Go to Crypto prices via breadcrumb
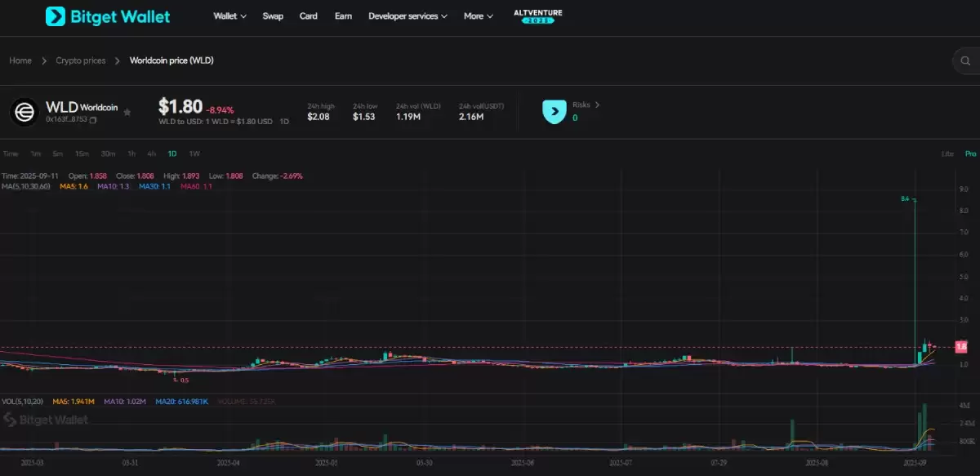The image size is (980, 476). pyautogui.click(x=80, y=60)
